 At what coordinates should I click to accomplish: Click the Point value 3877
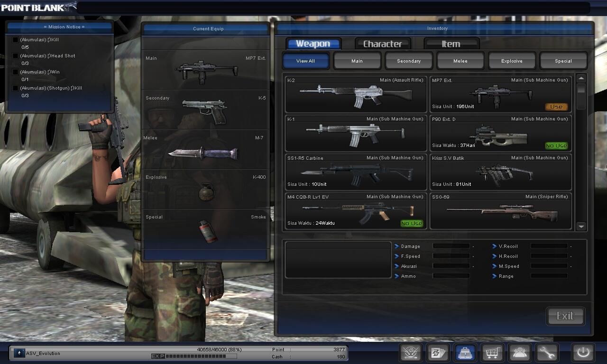339,350
